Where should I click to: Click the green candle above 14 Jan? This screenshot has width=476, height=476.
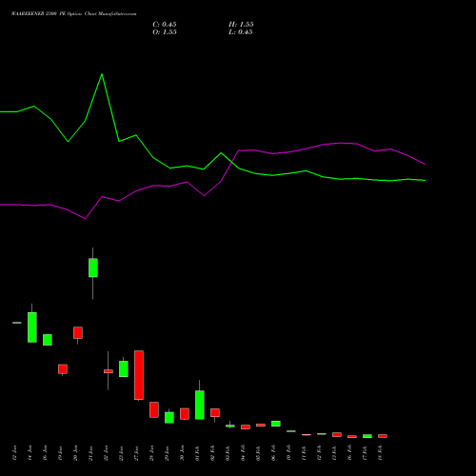pyautogui.click(x=32, y=327)
